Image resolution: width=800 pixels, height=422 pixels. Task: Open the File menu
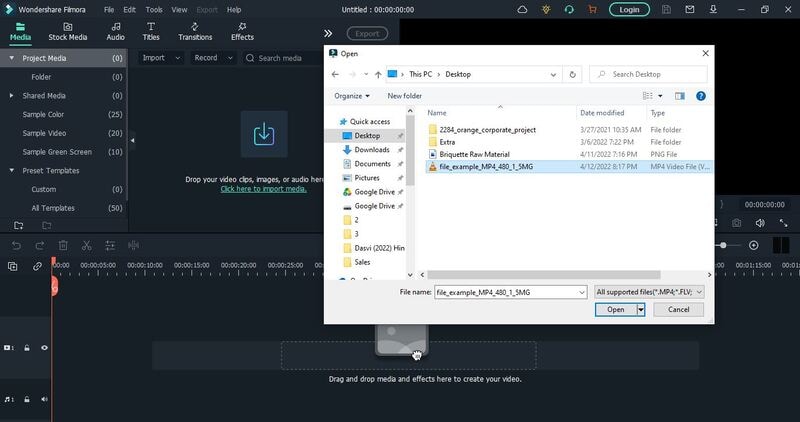(x=109, y=10)
